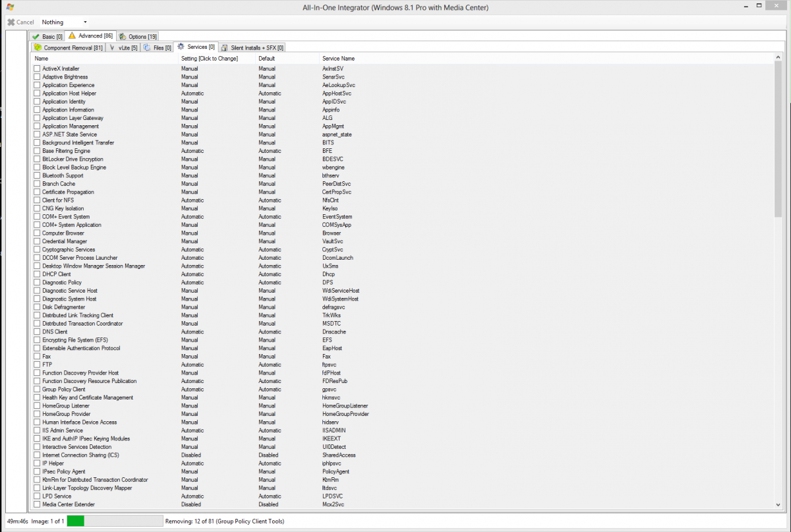Check the Fax service checkbox

point(37,356)
